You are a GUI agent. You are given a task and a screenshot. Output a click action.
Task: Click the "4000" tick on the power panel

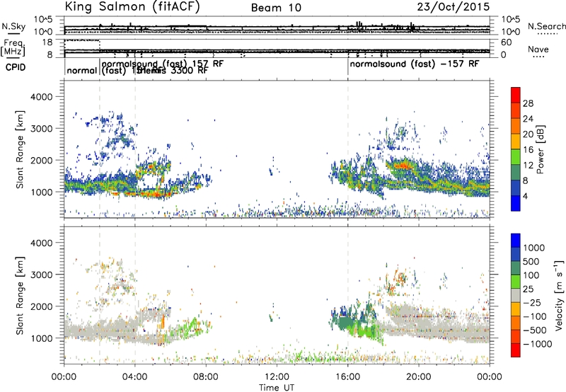41,97
